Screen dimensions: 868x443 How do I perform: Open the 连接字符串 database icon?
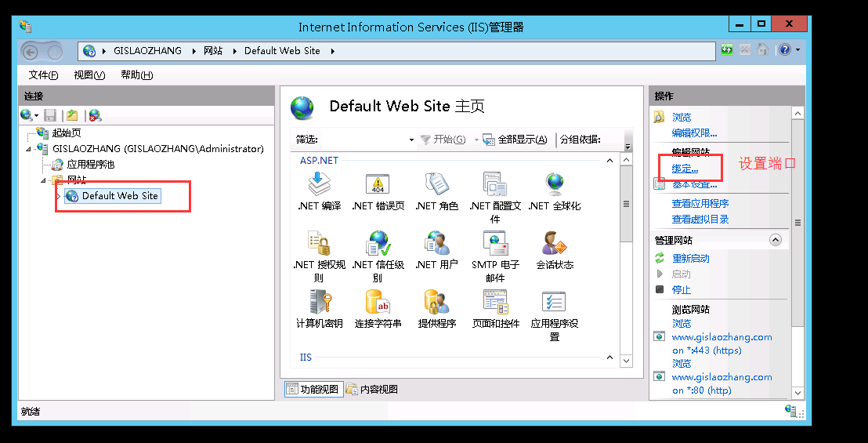click(x=378, y=302)
